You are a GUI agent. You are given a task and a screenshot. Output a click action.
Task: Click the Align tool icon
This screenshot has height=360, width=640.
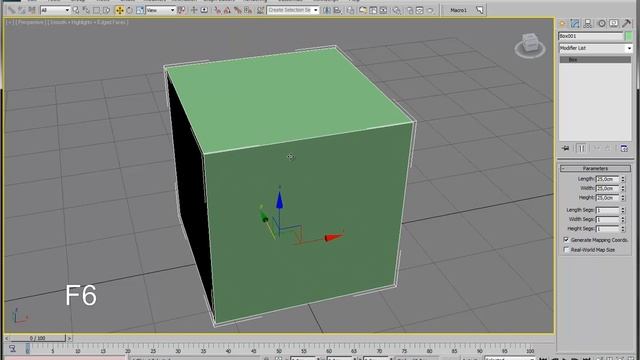pos(337,10)
